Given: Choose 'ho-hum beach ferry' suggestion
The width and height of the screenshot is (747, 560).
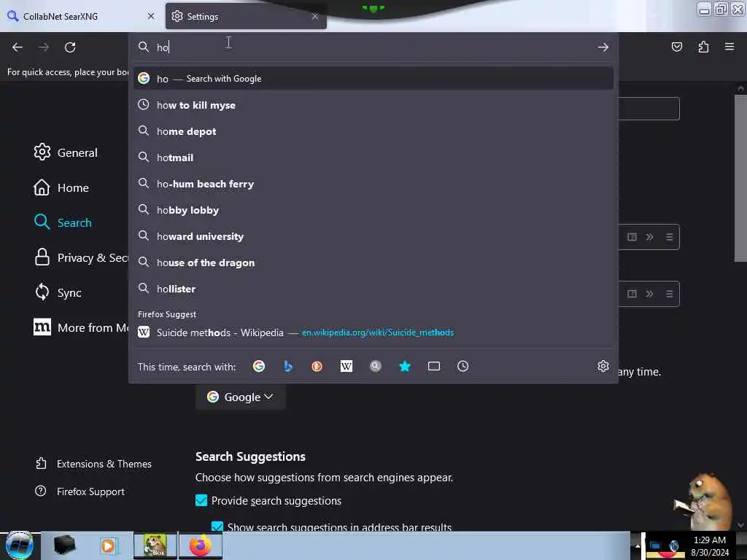Looking at the screenshot, I should pyautogui.click(x=373, y=184).
